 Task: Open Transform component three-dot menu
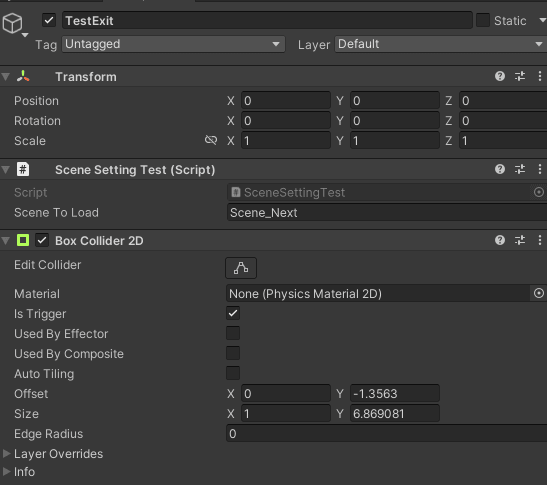click(x=540, y=76)
